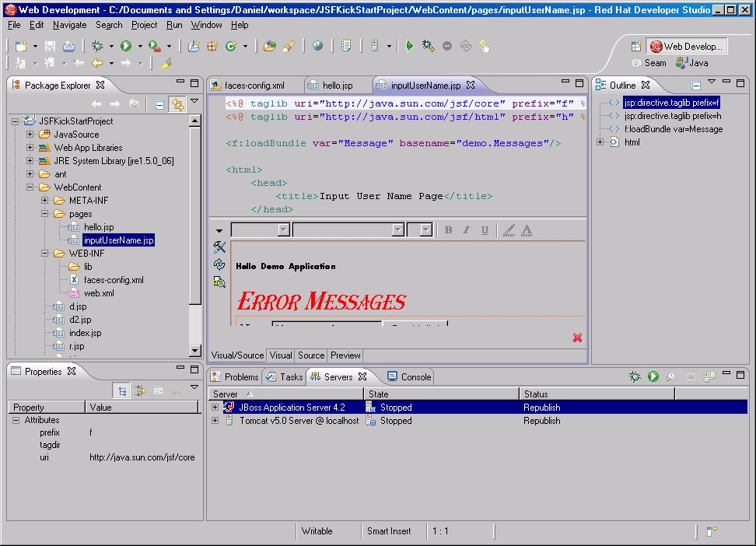Select faces-config.xml in Package Explorer
756x546 pixels.
[x=114, y=280]
